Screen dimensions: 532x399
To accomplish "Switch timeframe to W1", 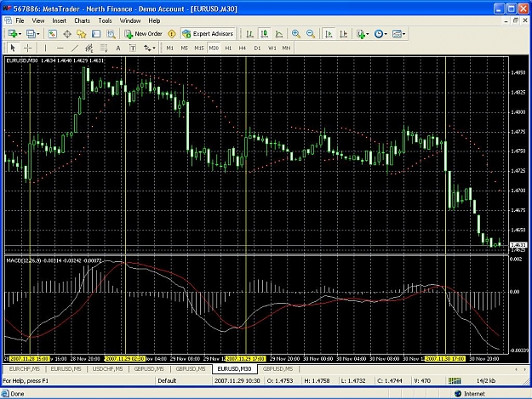I will click(x=272, y=48).
